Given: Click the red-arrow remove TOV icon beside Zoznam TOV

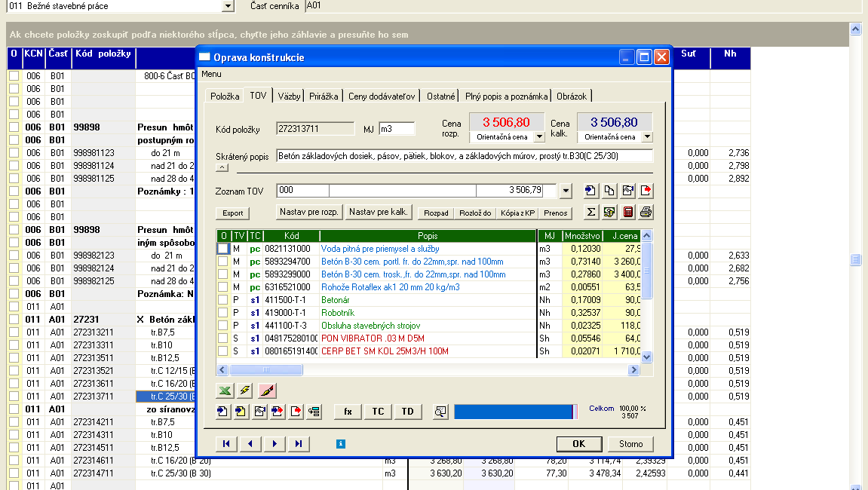Looking at the screenshot, I should 646,191.
